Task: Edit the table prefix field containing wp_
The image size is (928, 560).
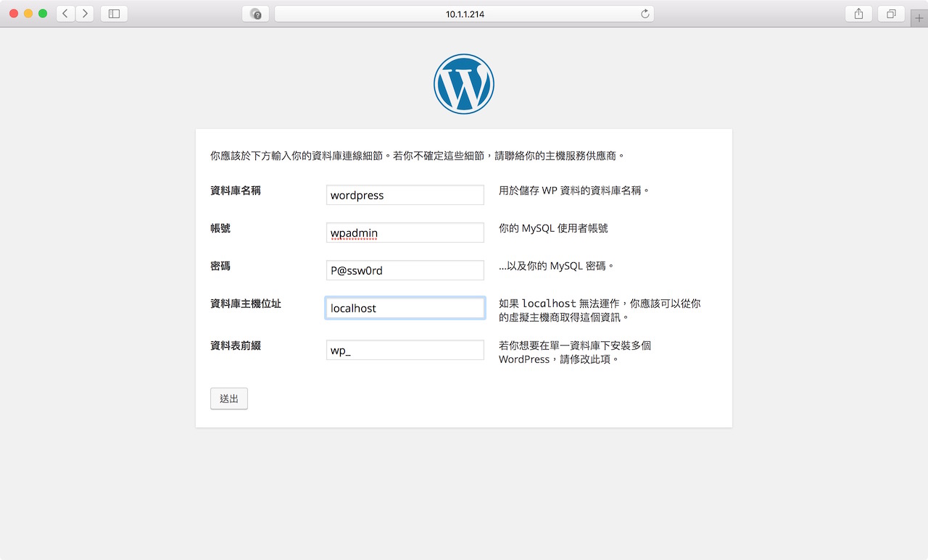Action: (x=405, y=350)
